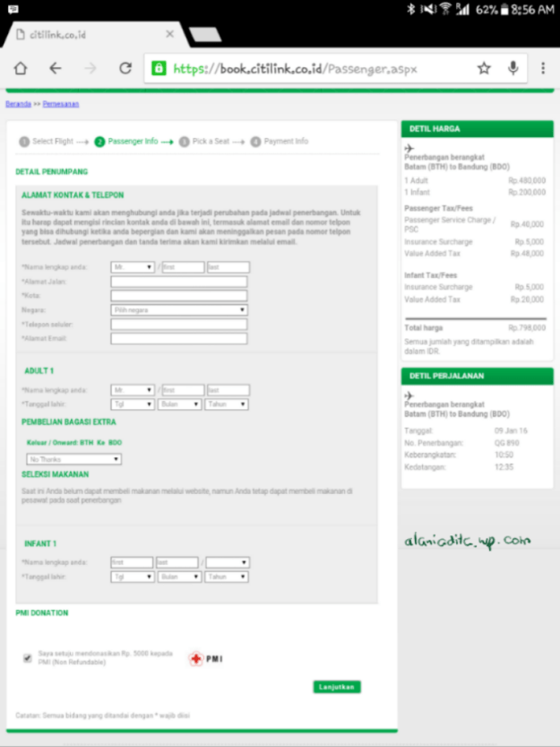The width and height of the screenshot is (560, 747).
Task: Tap the green padlock security icon
Action: click(159, 68)
